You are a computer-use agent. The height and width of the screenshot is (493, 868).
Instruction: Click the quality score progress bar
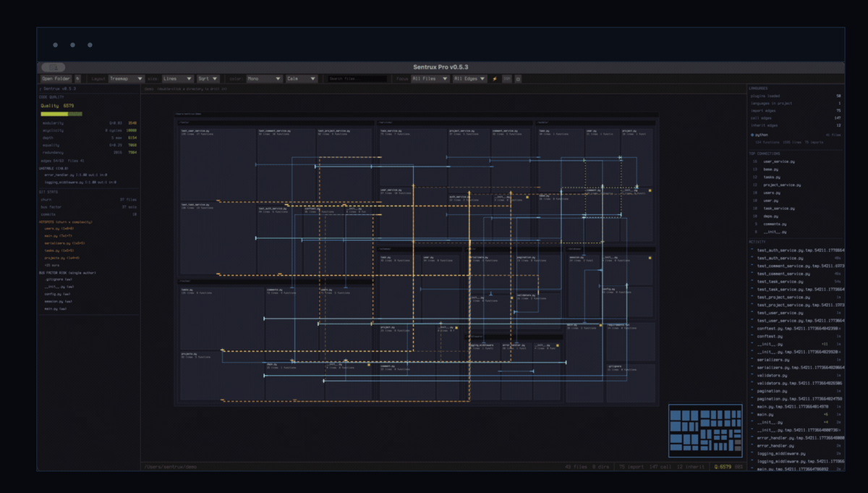coord(61,114)
